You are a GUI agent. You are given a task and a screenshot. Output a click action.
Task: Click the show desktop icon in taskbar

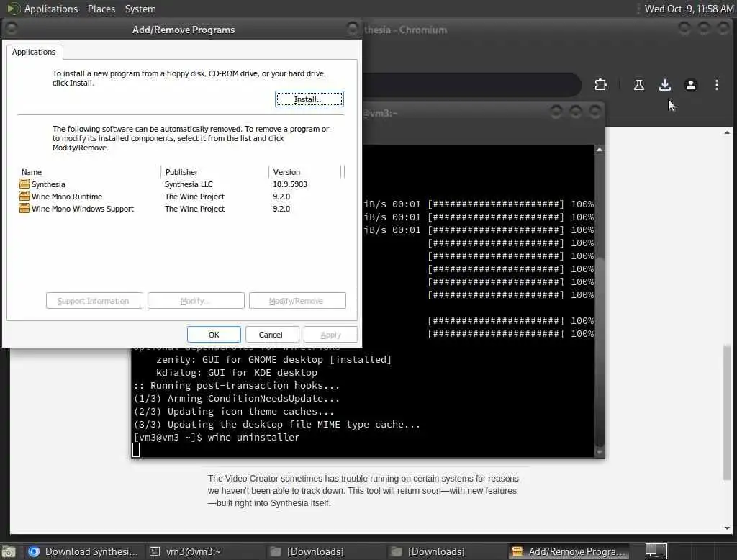(656, 551)
